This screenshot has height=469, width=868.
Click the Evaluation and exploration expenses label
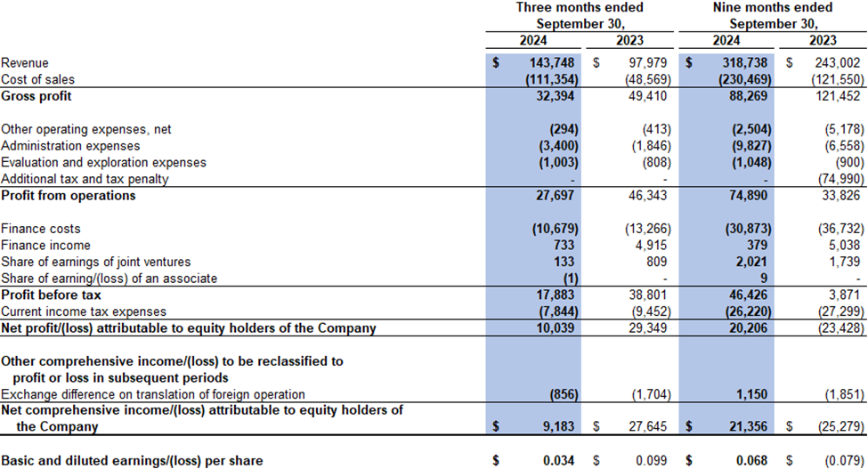point(103,163)
